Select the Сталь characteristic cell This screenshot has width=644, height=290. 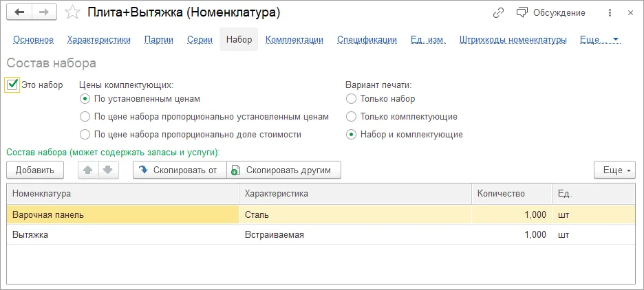pyautogui.click(x=355, y=214)
